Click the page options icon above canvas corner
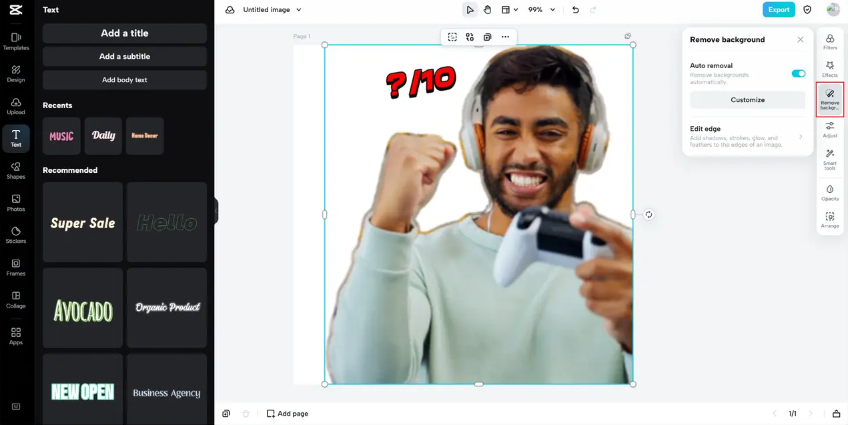 coord(628,36)
